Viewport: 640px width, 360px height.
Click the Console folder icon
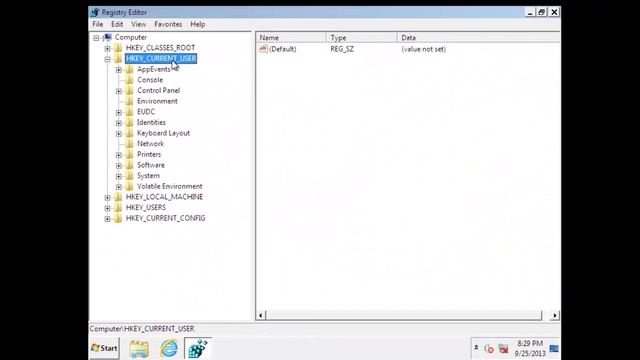[130, 80]
